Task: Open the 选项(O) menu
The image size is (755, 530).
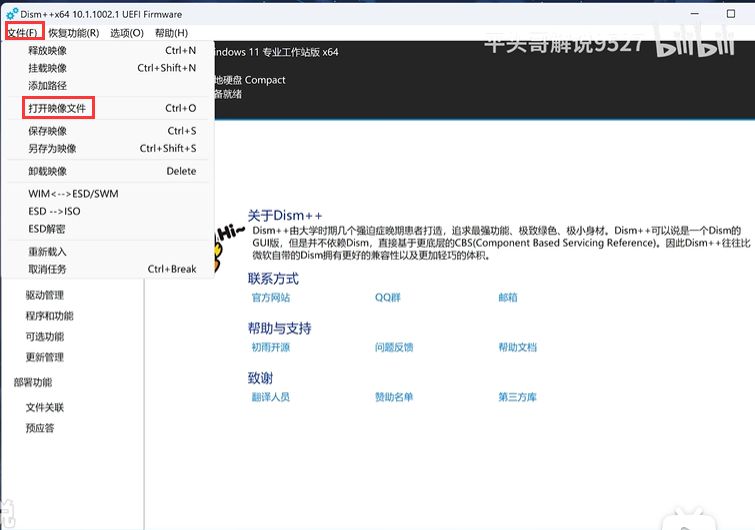Action: [x=127, y=33]
